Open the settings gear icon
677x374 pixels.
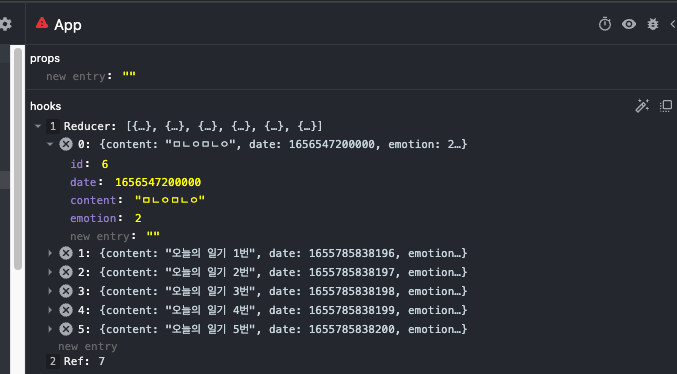(5, 24)
